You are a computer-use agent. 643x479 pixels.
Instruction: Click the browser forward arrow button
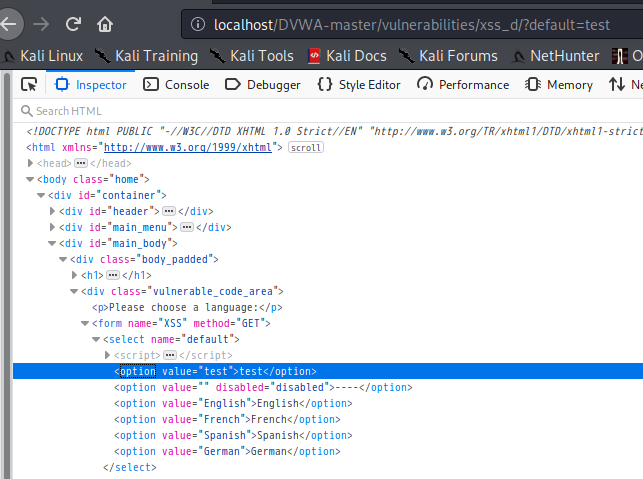coord(41,24)
